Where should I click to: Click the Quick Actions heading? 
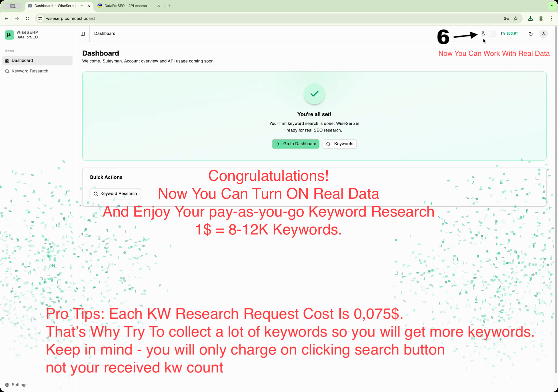point(106,177)
